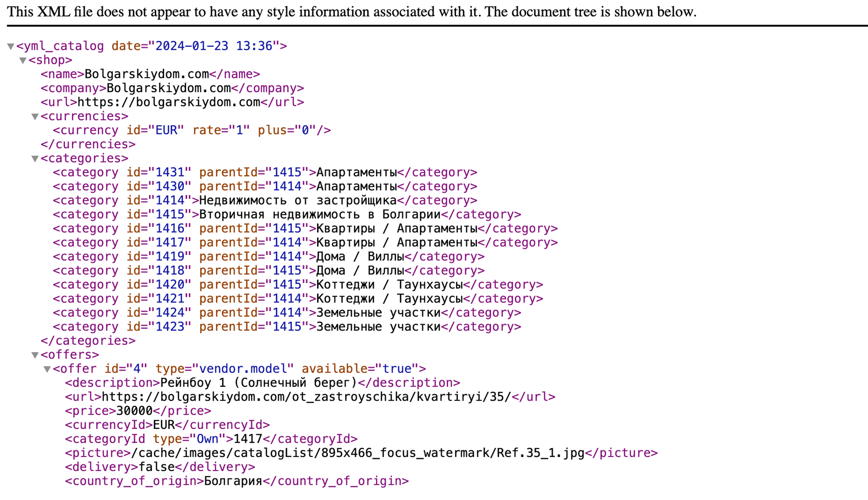Collapse the categories node
This screenshot has width=868, height=500.
[x=35, y=159]
